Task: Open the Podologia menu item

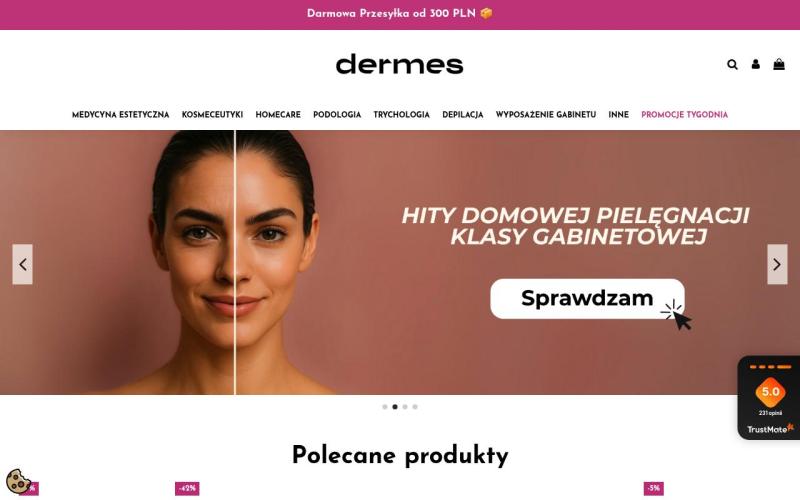Action: [x=337, y=115]
